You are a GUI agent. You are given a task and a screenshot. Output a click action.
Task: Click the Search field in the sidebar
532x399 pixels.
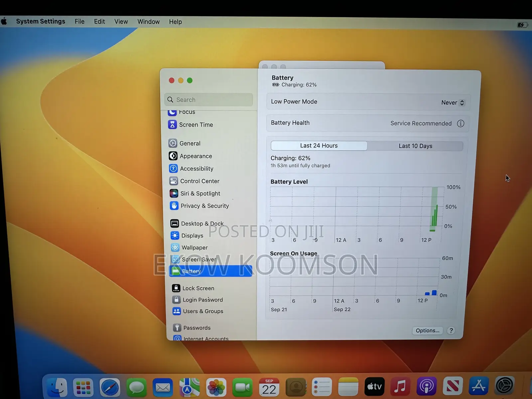(x=208, y=100)
